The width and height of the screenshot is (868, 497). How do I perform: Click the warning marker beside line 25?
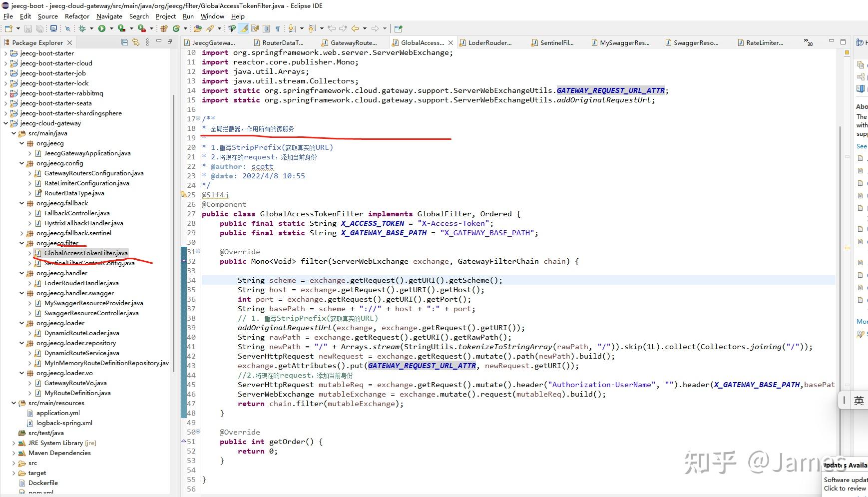click(183, 194)
